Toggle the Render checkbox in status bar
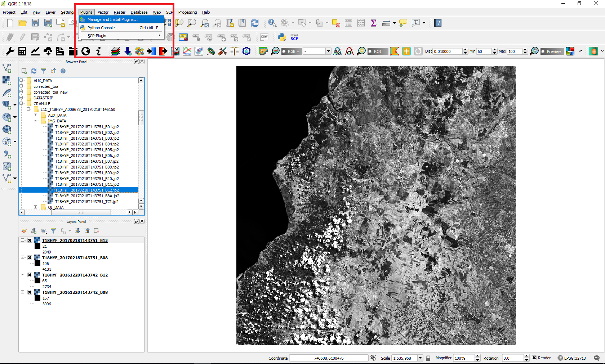605x364 pixels. point(534,358)
